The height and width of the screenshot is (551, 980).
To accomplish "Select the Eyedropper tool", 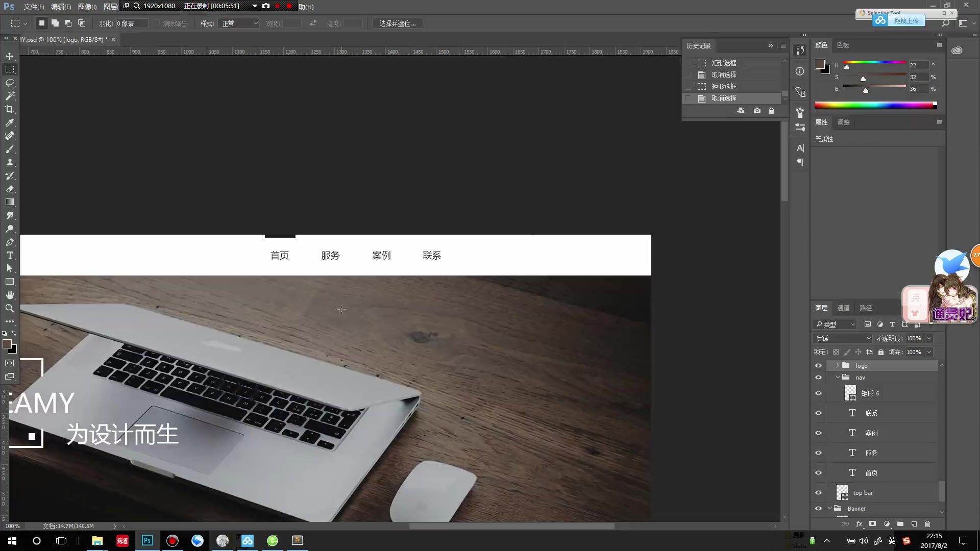I will 10,122.
